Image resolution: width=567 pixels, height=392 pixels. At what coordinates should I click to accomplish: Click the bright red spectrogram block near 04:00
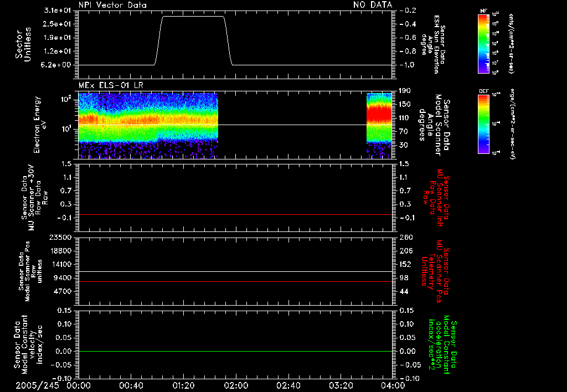pos(379,114)
